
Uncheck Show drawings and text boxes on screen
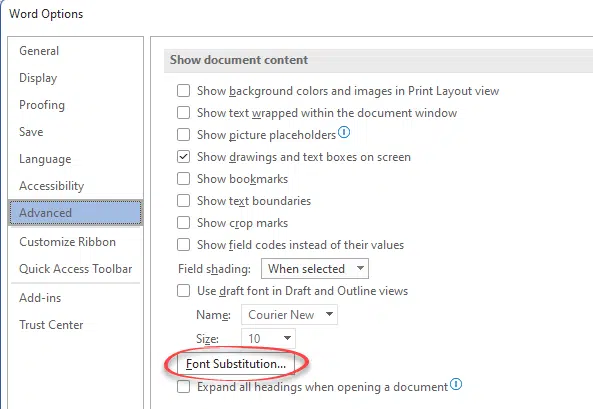183,157
